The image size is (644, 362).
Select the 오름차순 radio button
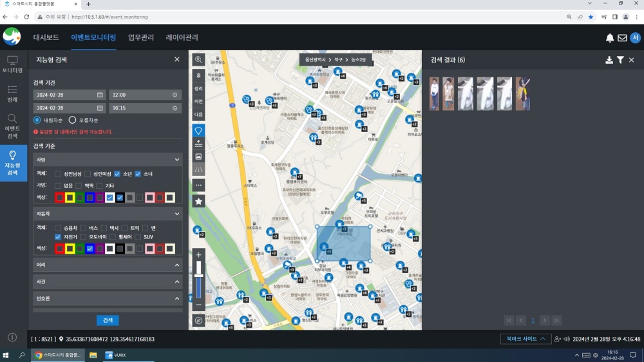[72, 120]
